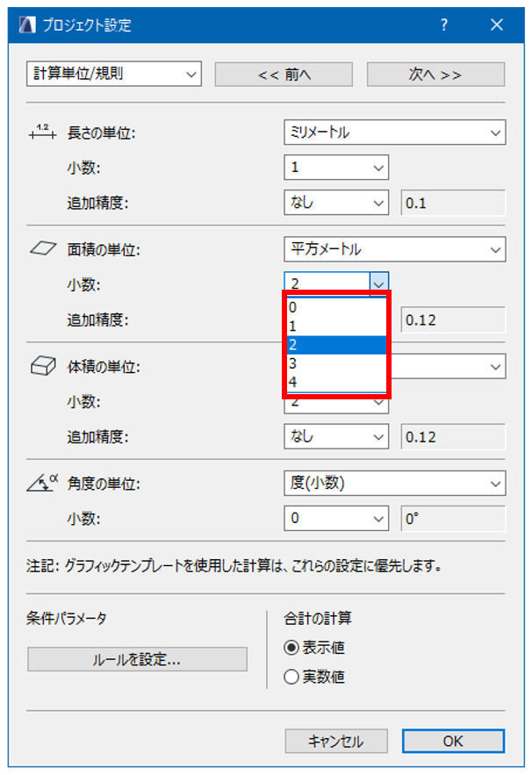
Task: Click the Archicad logo in title bar
Action: click(27, 25)
